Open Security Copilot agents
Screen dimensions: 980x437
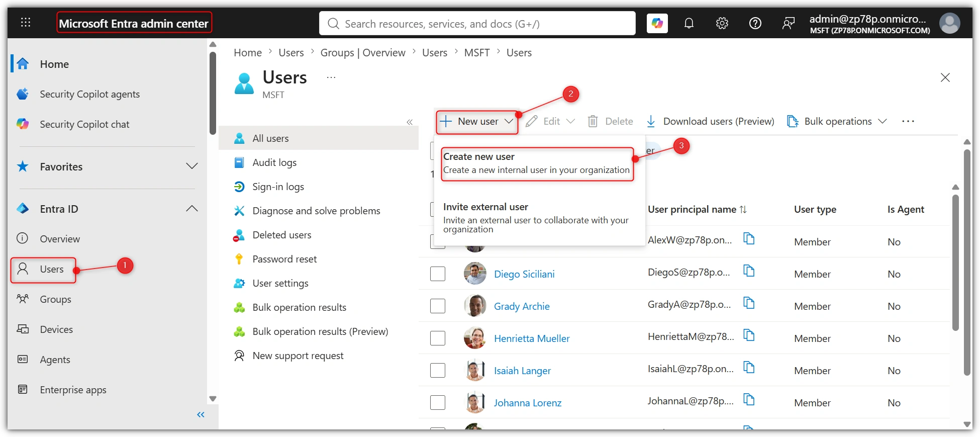89,94
